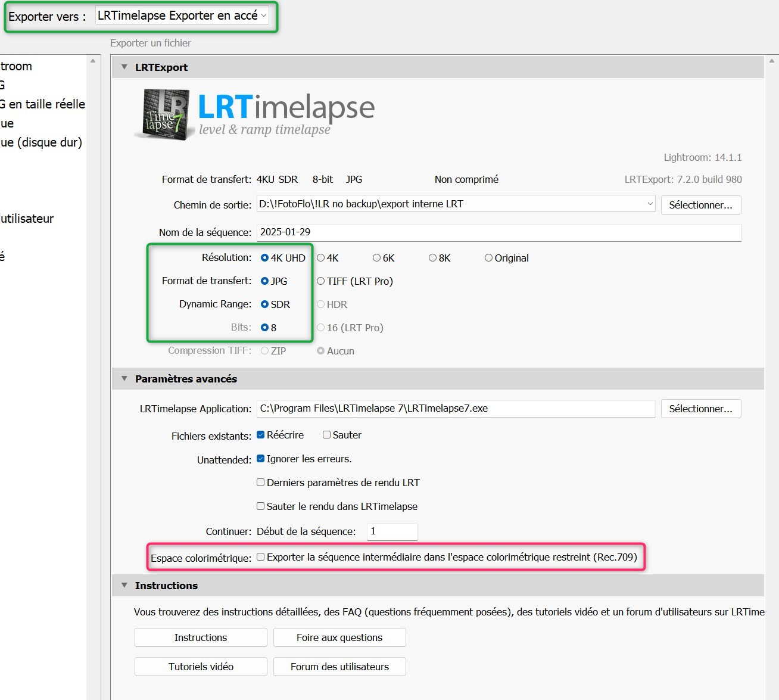Select 6K resolution
779x700 pixels.
pyautogui.click(x=376, y=258)
